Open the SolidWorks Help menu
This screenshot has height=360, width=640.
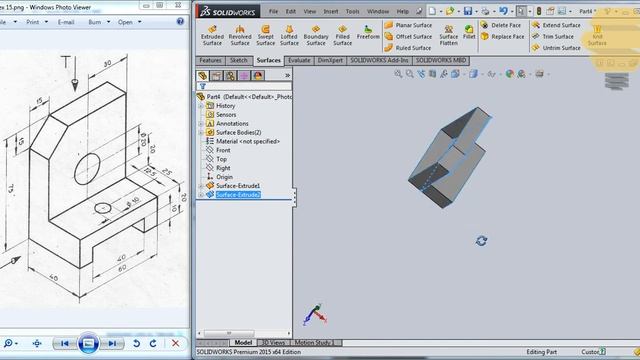[402, 11]
